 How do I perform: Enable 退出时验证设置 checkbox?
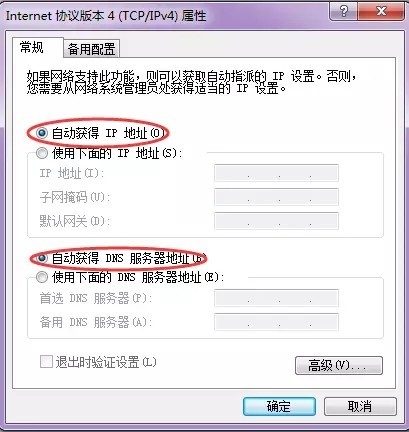click(46, 362)
